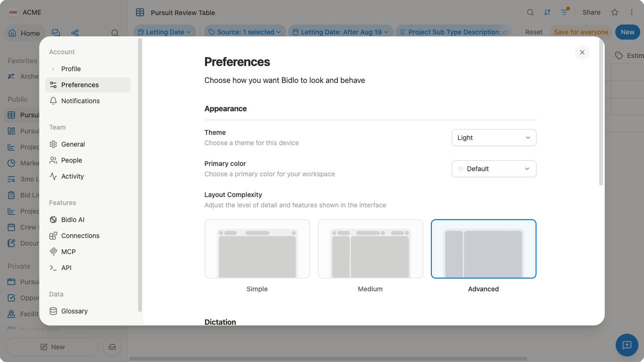The height and width of the screenshot is (362, 644).
Task: Click the MCP icon
Action: (53, 252)
